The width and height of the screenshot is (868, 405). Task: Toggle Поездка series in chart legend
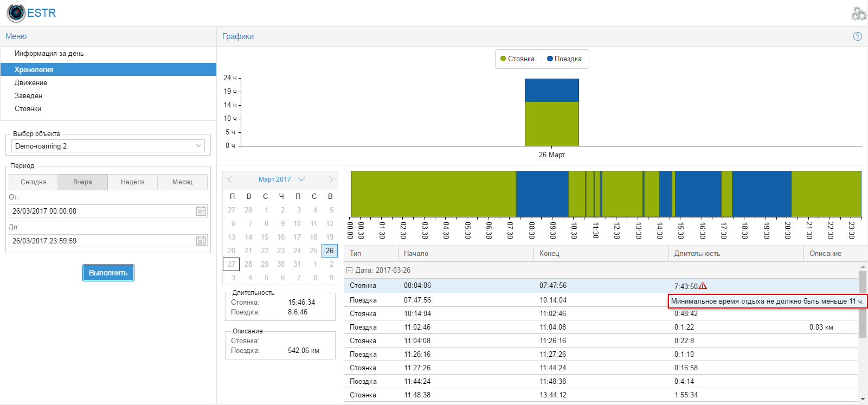(564, 59)
